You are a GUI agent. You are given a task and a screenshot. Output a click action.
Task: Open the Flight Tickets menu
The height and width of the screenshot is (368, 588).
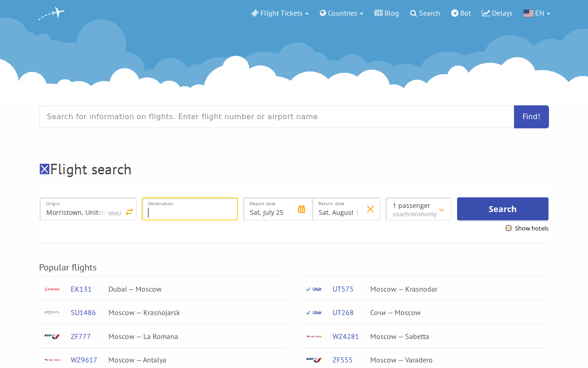tap(280, 13)
